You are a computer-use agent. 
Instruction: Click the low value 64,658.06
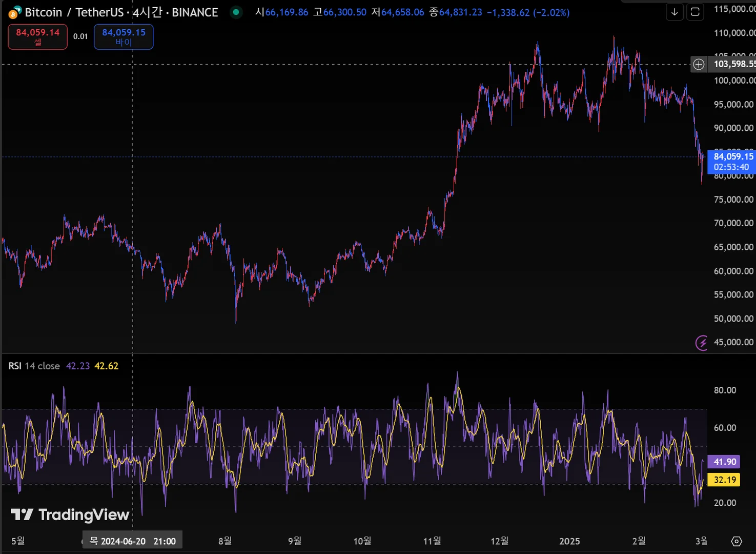(403, 12)
